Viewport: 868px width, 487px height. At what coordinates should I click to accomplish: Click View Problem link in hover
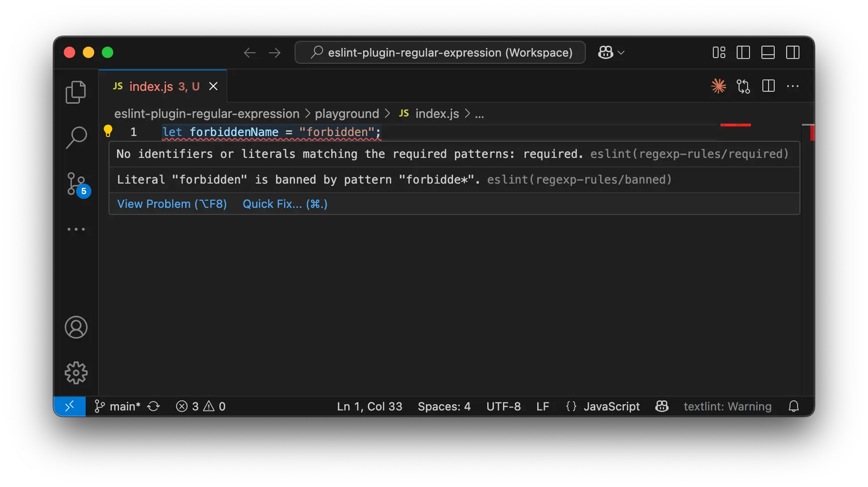pyautogui.click(x=172, y=204)
